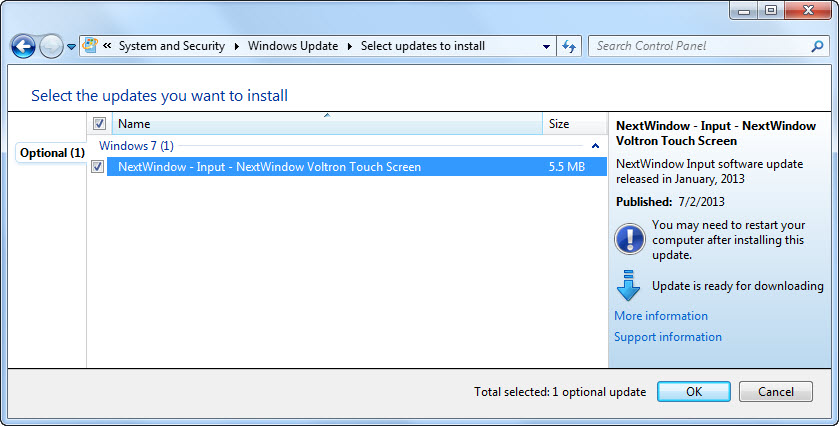This screenshot has width=839, height=426.
Task: Refresh the page with the refresh icon
Action: [569, 47]
